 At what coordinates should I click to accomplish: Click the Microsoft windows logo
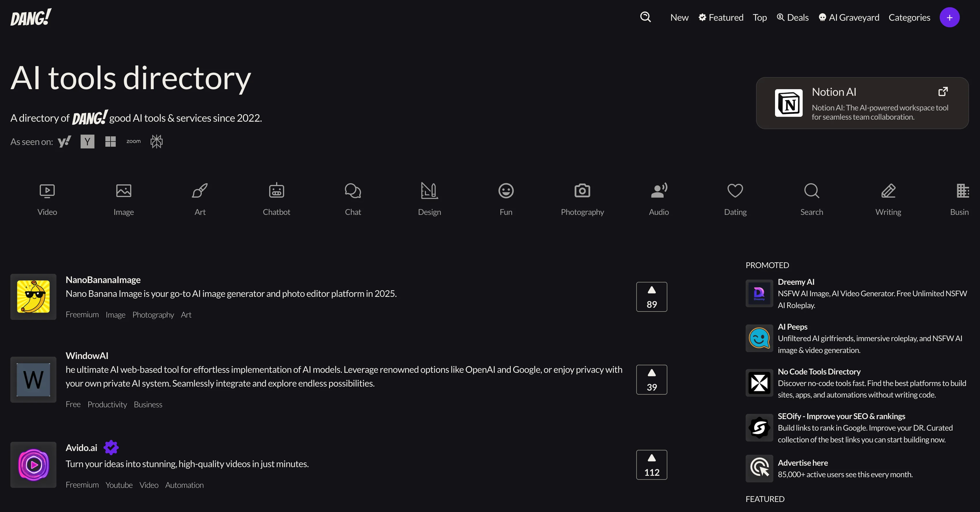110,142
